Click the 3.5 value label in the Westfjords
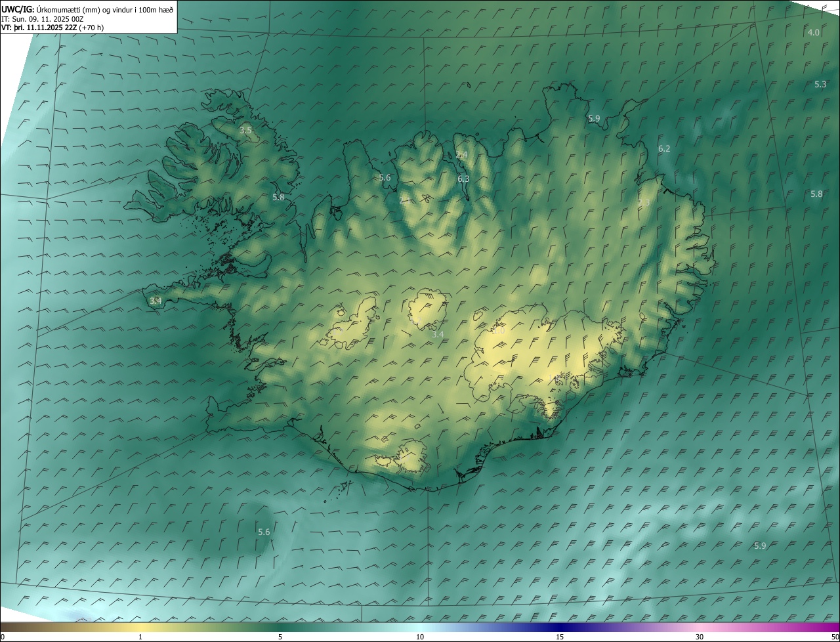The height and width of the screenshot is (642, 840). pyautogui.click(x=245, y=131)
